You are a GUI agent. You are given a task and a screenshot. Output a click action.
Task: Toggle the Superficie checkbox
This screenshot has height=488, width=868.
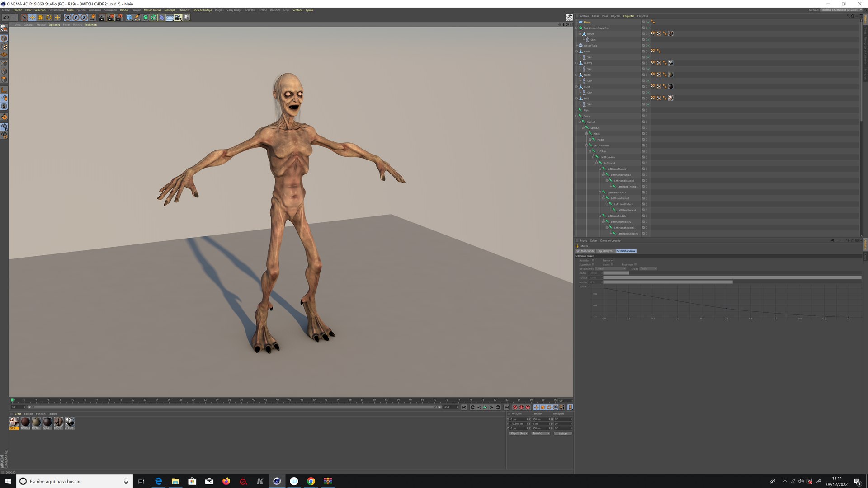593,264
